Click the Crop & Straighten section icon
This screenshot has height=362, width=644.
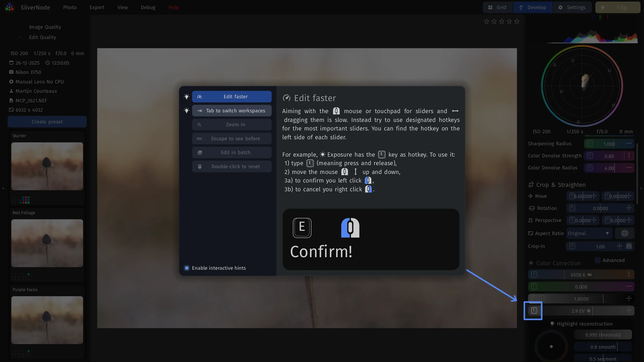click(x=531, y=185)
